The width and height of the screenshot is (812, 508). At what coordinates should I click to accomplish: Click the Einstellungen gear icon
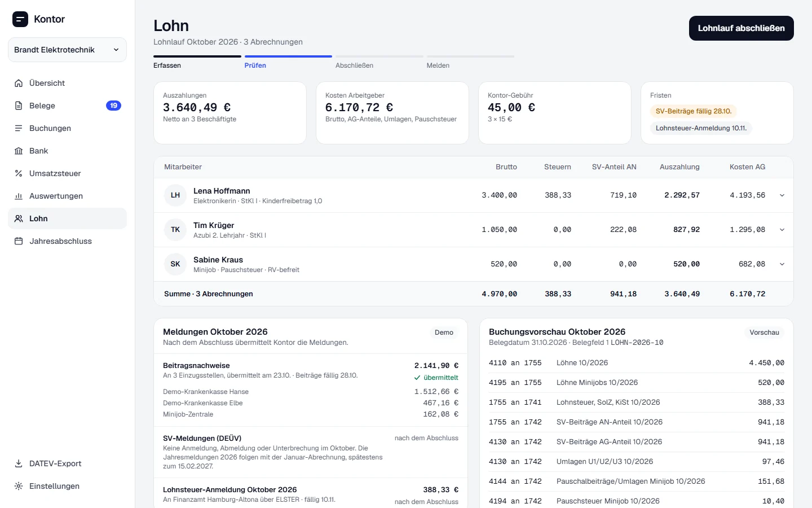coord(19,486)
